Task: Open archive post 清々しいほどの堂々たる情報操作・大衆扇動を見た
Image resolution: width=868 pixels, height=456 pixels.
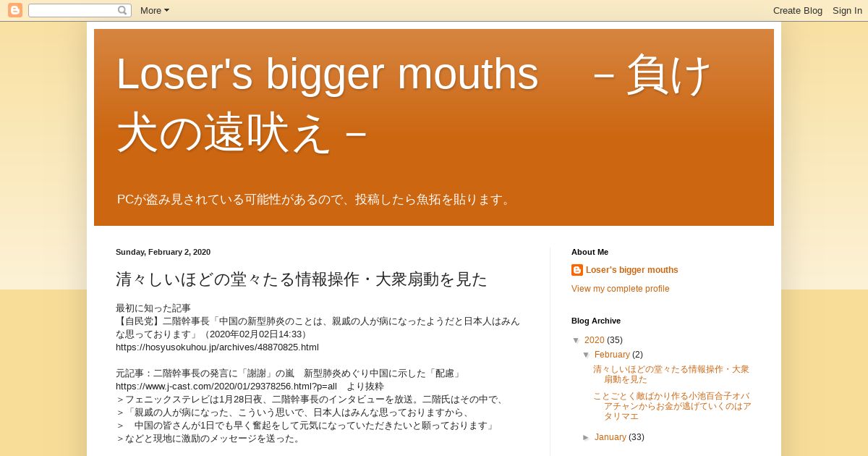Action: (671, 374)
